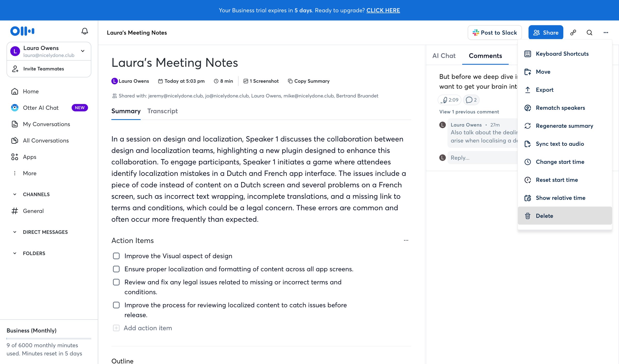619x364 pixels.
Task: Click the monthly minutes usage bar
Action: point(49,338)
